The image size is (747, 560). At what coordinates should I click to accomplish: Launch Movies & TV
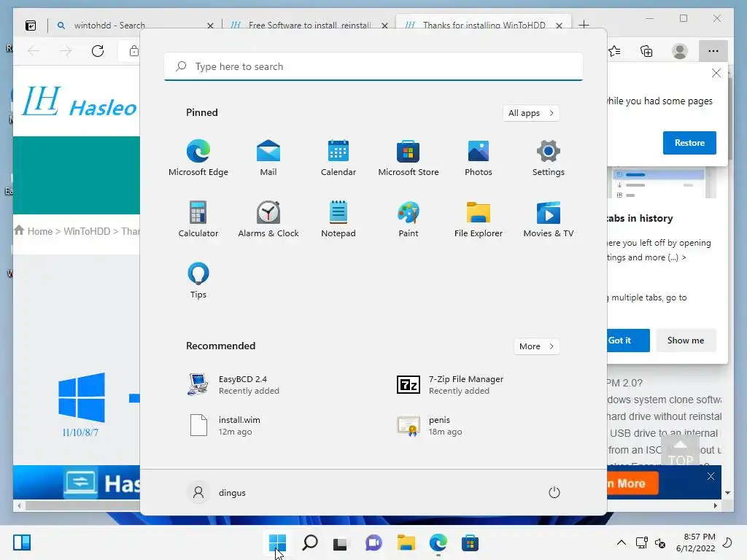pos(549,219)
